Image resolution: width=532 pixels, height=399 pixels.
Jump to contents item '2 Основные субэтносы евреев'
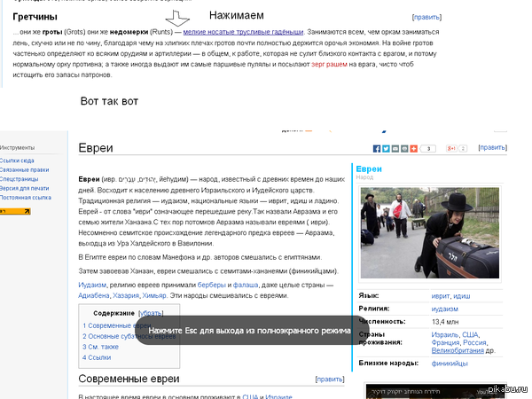pos(129,336)
